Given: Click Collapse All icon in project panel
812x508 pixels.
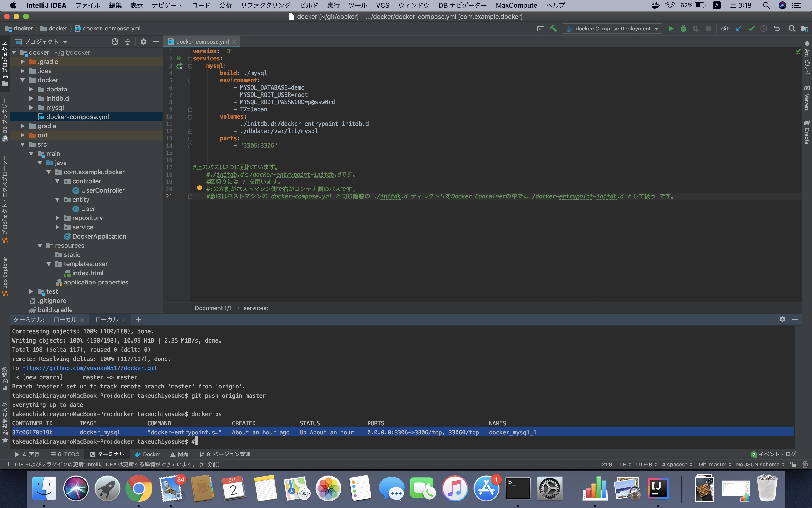Looking at the screenshot, I should click(128, 42).
